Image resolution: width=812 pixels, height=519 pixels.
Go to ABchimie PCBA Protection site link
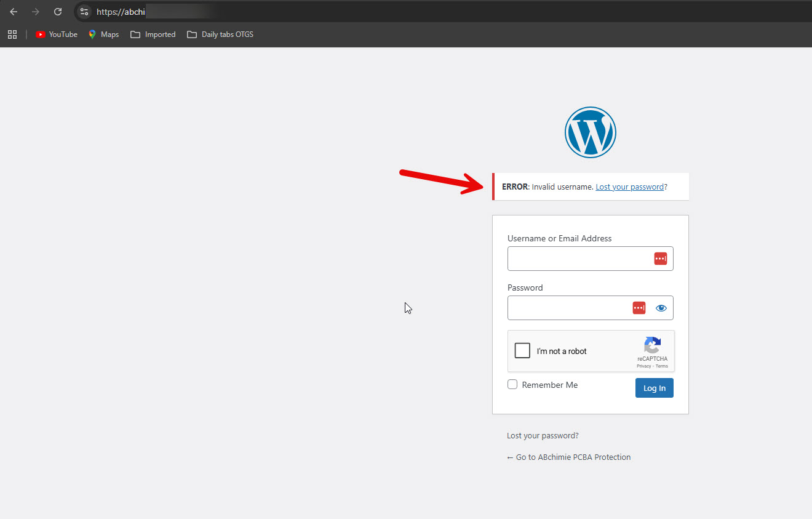pos(569,457)
